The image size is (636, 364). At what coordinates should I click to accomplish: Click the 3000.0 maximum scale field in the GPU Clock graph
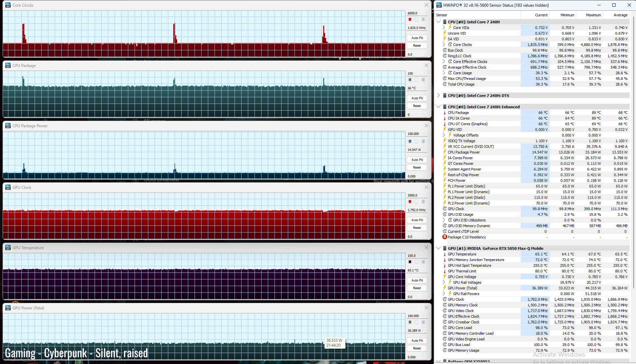[x=417, y=195]
